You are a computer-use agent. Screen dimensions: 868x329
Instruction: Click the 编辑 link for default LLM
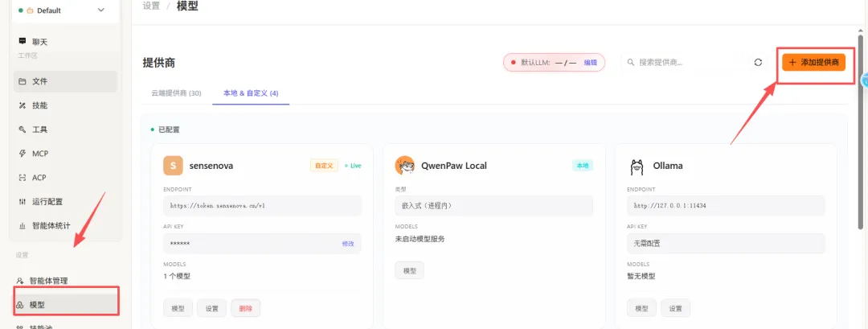590,63
